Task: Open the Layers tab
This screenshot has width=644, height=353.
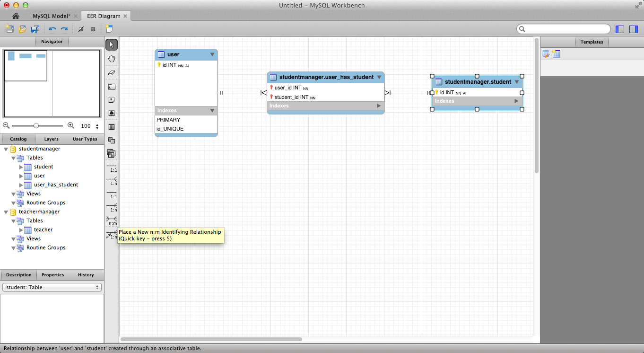Action: (51, 139)
